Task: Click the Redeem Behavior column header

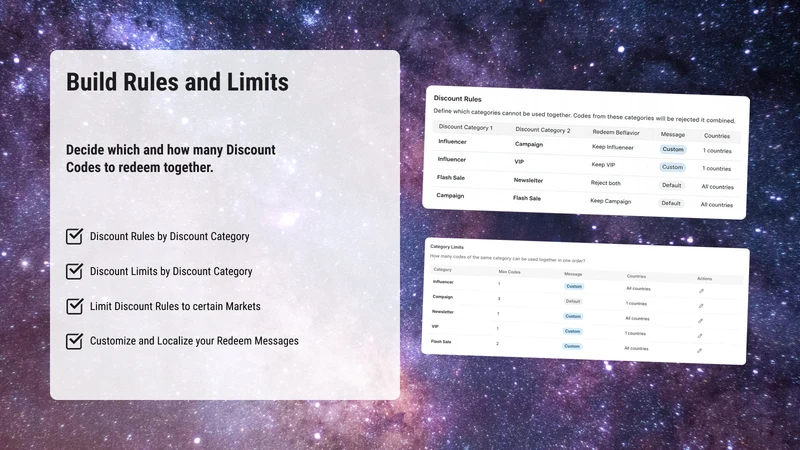Action: (x=616, y=132)
